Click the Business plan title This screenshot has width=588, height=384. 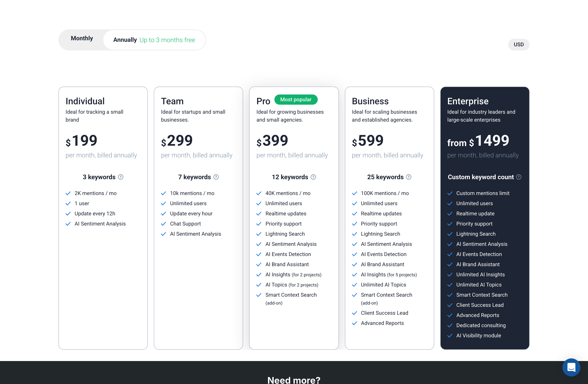tap(370, 101)
